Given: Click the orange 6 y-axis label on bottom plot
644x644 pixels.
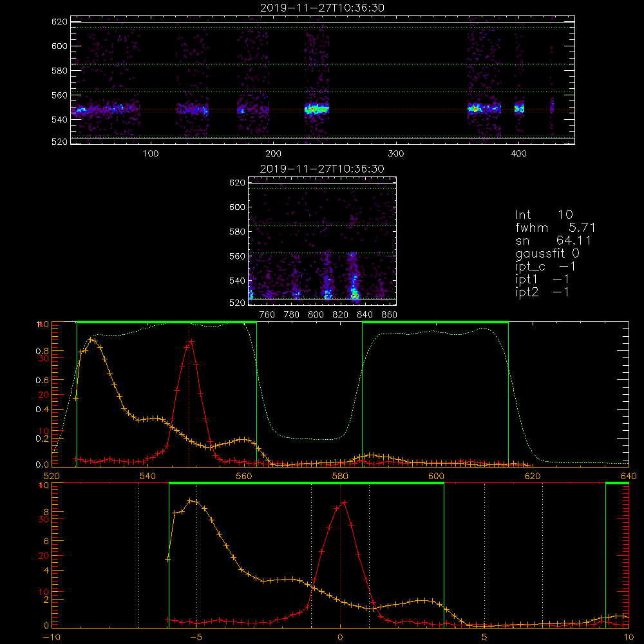Looking at the screenshot, I should (x=46, y=542).
